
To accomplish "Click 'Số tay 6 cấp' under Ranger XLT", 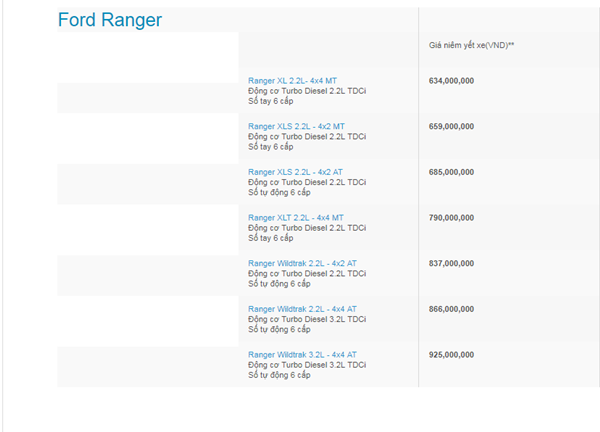I will pyautogui.click(x=271, y=238).
